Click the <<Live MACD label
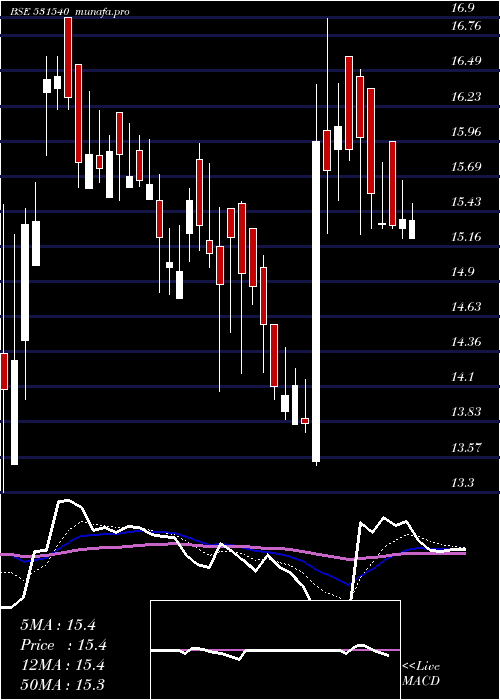The width and height of the screenshot is (500, 700). click(421, 674)
